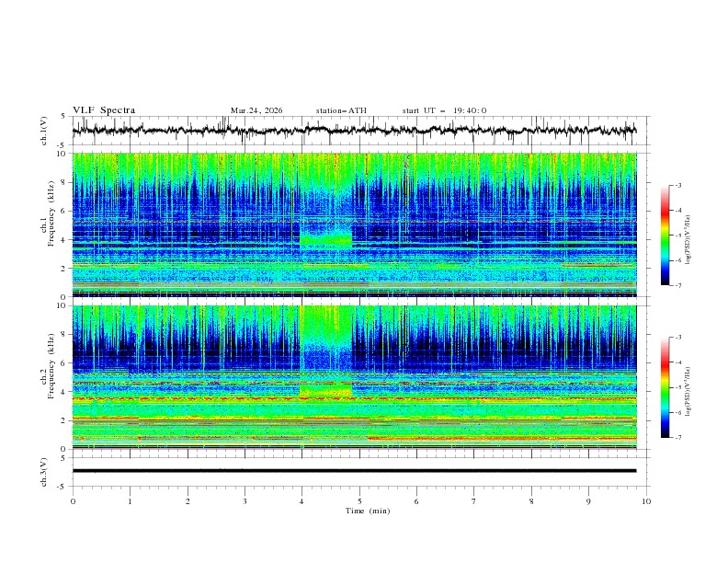Click the time axis tick label '7'
Screen dimensions: 728x563
[474, 501]
